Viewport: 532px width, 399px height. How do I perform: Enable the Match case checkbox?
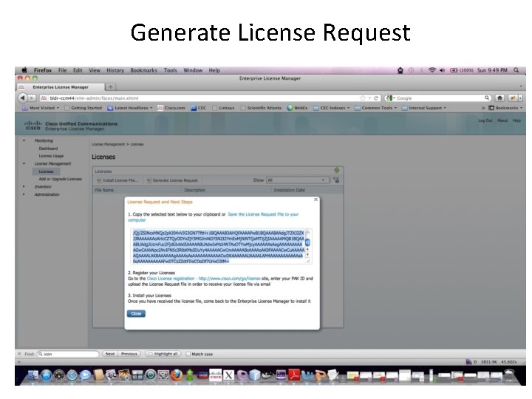pos(188,354)
